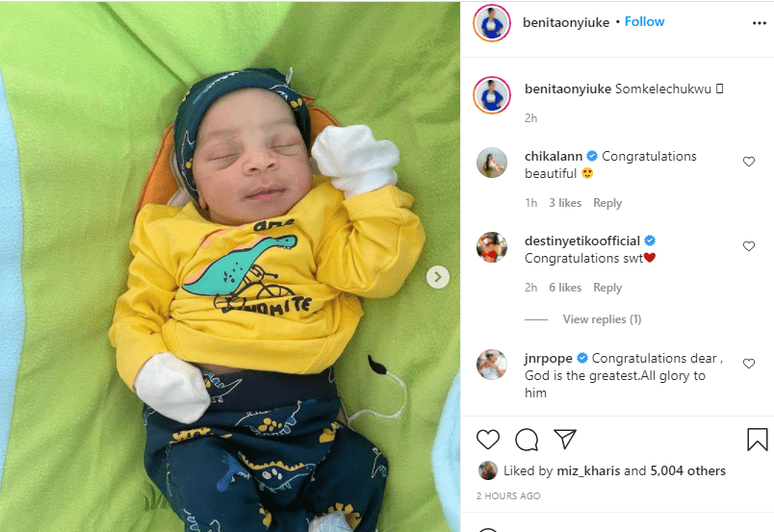Open chikalann's profile avatar

pos(492,163)
